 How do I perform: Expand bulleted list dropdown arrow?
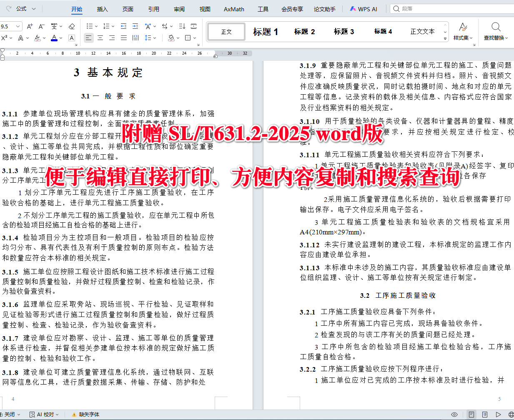point(96,26)
